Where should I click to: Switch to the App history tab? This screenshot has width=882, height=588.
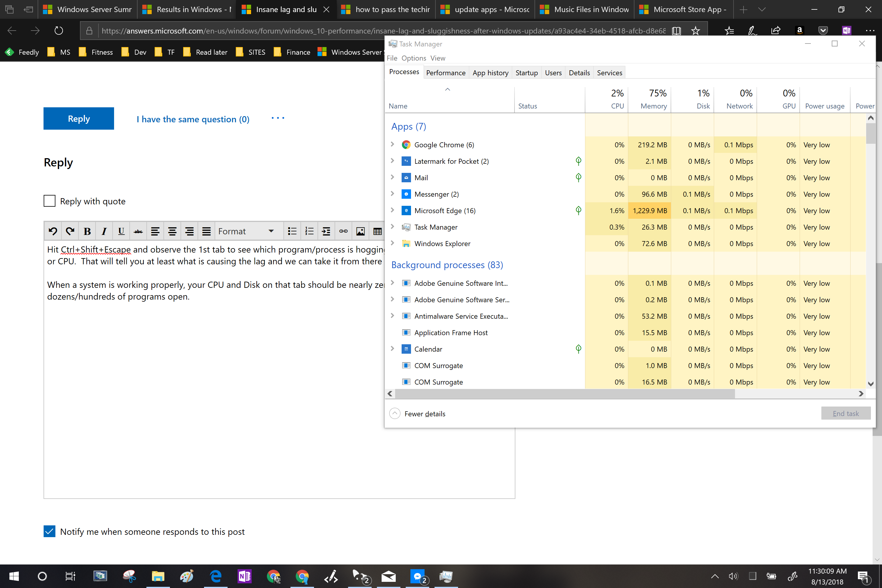coord(490,73)
